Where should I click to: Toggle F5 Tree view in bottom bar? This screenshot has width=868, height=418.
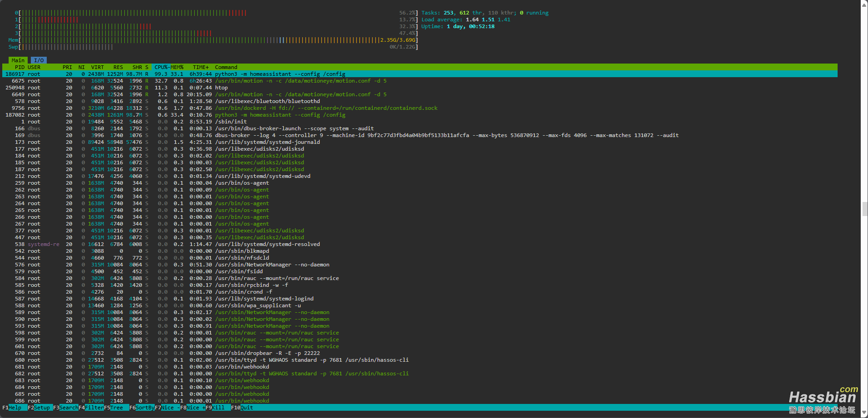coord(116,408)
